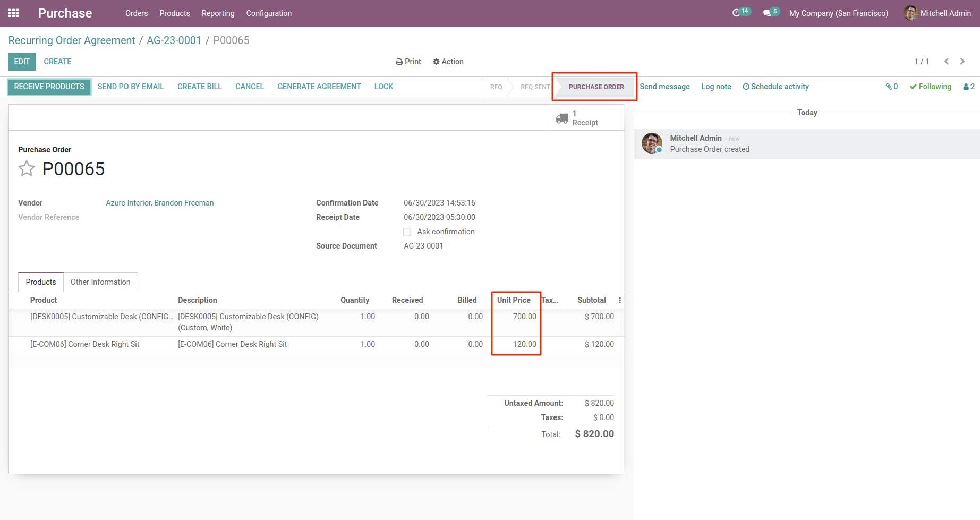Select the RFQ SENT status stage

point(535,87)
